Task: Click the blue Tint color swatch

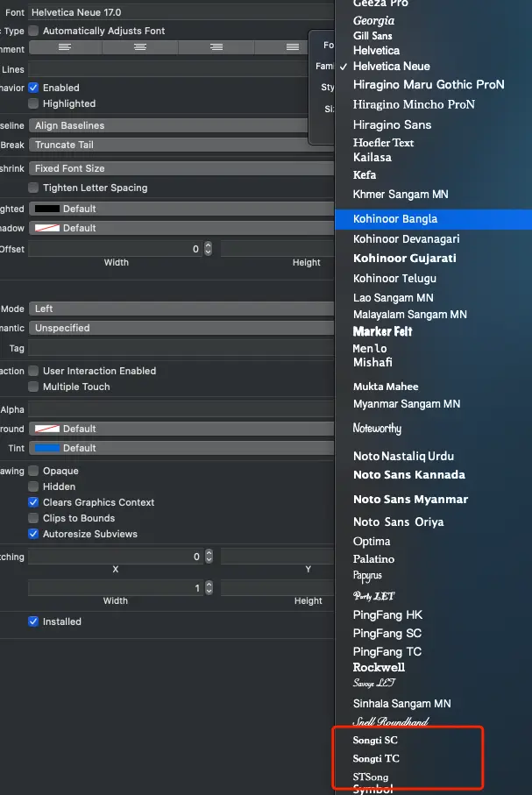Action: pos(47,448)
